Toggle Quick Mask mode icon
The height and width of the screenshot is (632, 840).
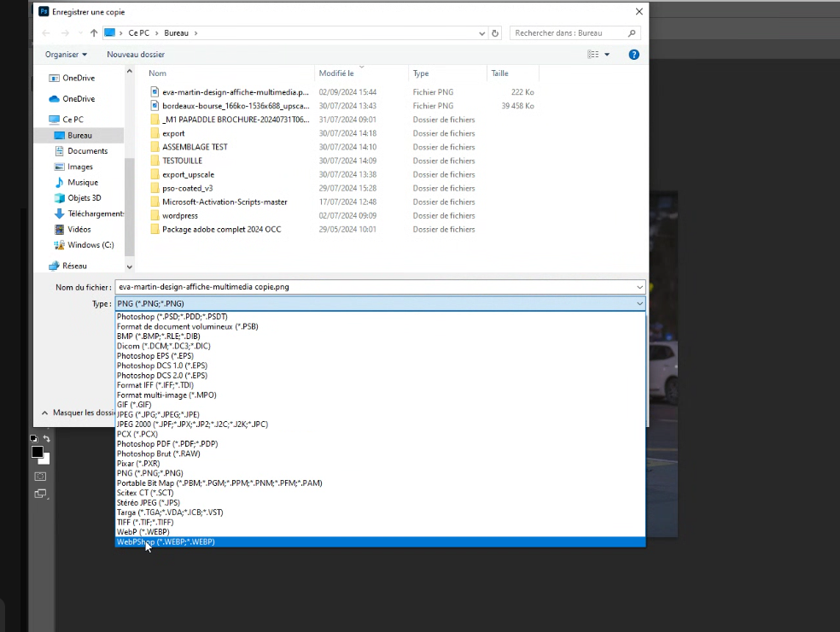pyautogui.click(x=40, y=476)
